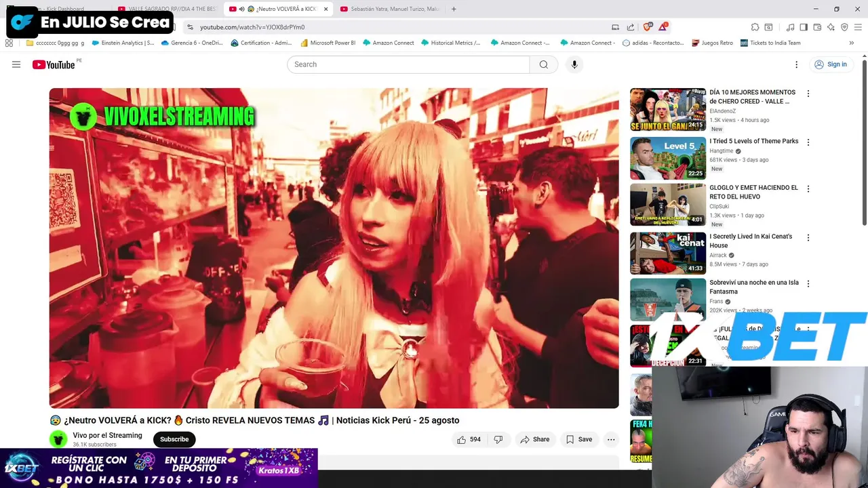Click the install/cast screen icon in address bar
Viewport: 868px width, 488px height.
615,27
